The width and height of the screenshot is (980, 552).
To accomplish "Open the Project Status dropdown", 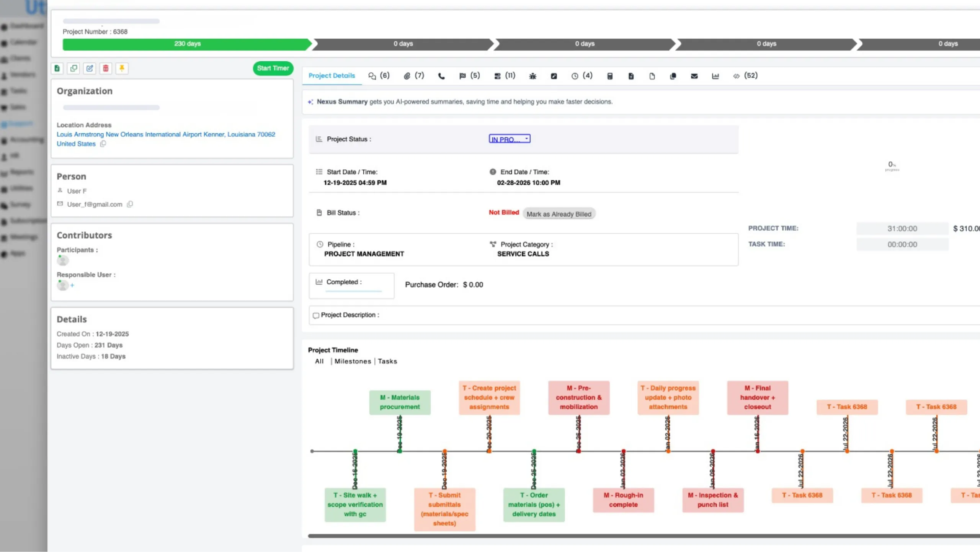I will pyautogui.click(x=510, y=139).
